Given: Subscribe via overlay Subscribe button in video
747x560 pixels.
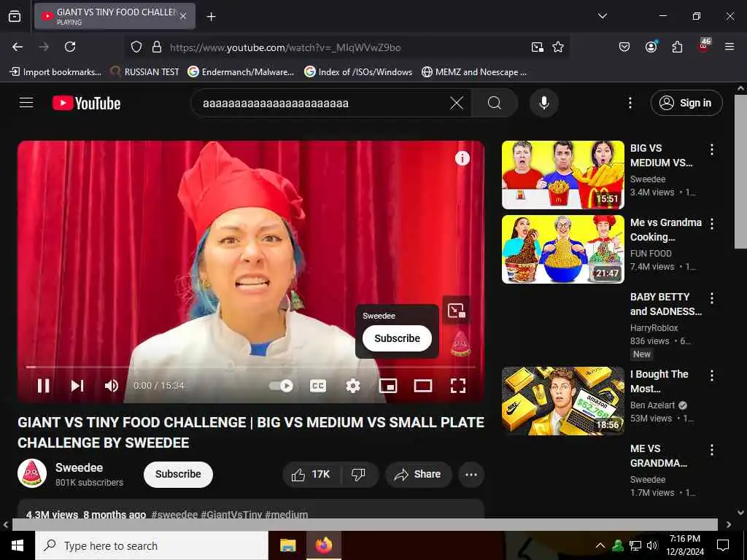Looking at the screenshot, I should pyautogui.click(x=397, y=338).
